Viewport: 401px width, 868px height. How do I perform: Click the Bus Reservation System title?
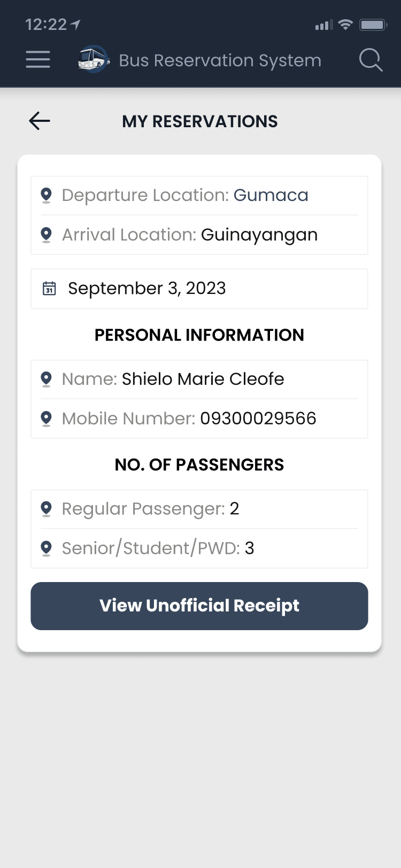click(x=220, y=60)
